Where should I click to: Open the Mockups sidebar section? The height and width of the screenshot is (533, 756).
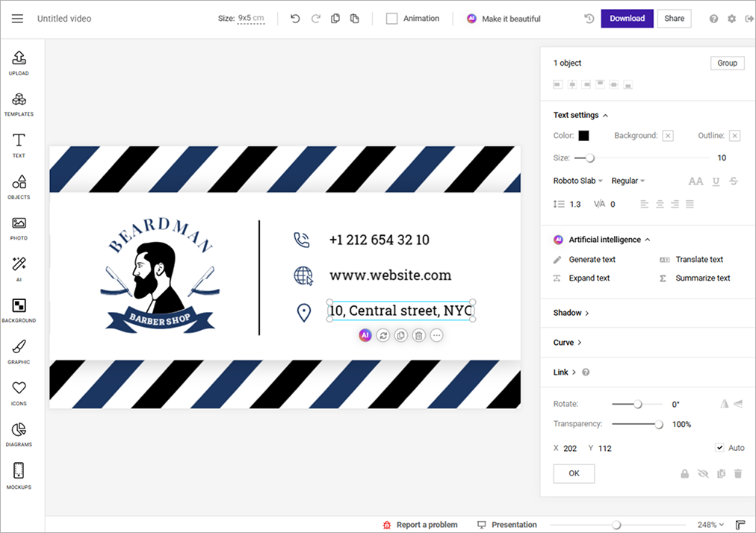(x=19, y=476)
